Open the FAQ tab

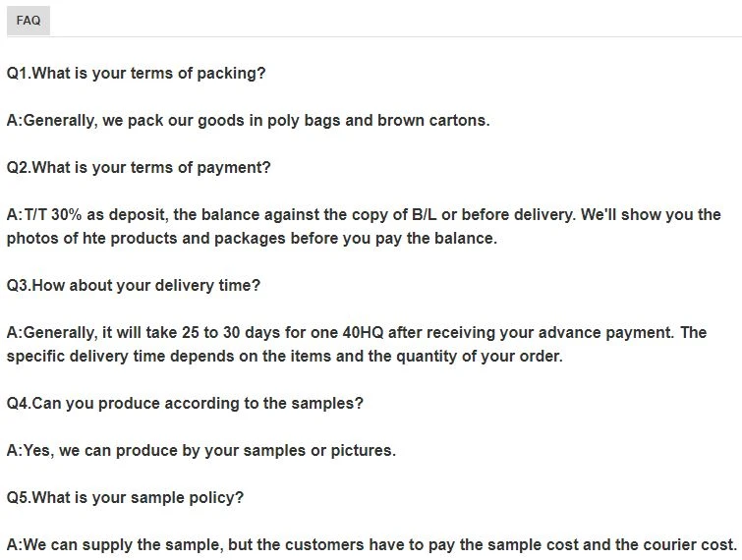[29, 21]
